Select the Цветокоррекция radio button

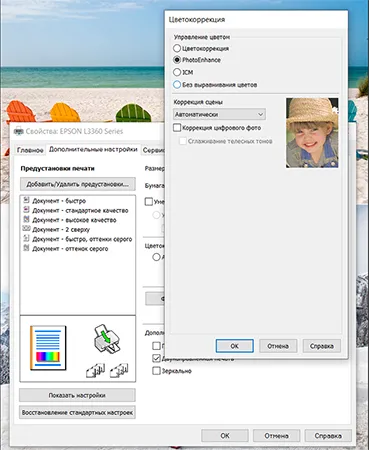click(x=177, y=48)
